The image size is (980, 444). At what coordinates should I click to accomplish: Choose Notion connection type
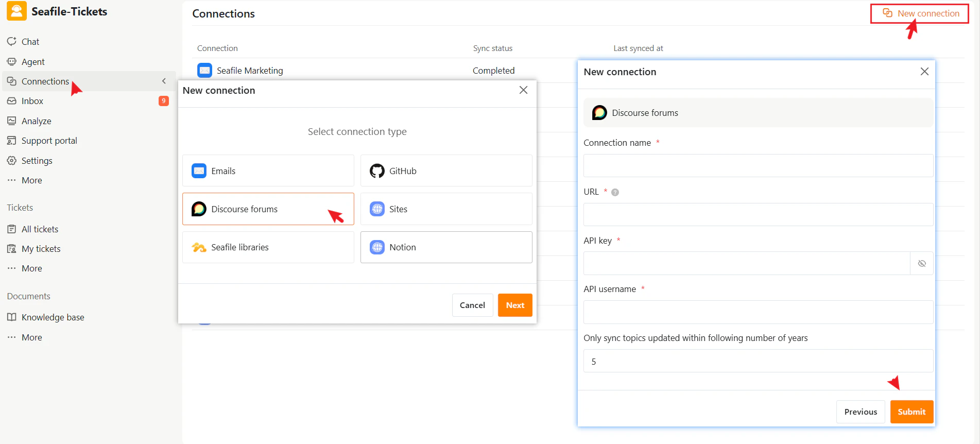pos(446,247)
